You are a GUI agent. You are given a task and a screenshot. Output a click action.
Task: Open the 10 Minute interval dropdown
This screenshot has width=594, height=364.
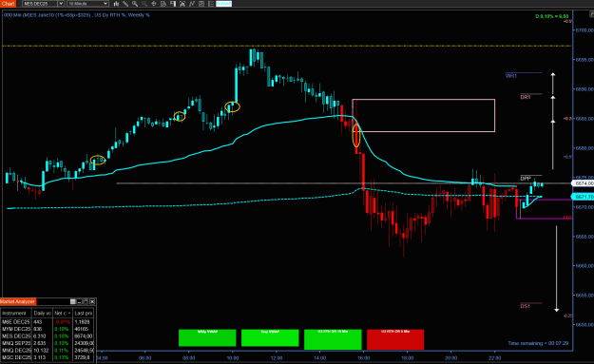click(x=87, y=4)
